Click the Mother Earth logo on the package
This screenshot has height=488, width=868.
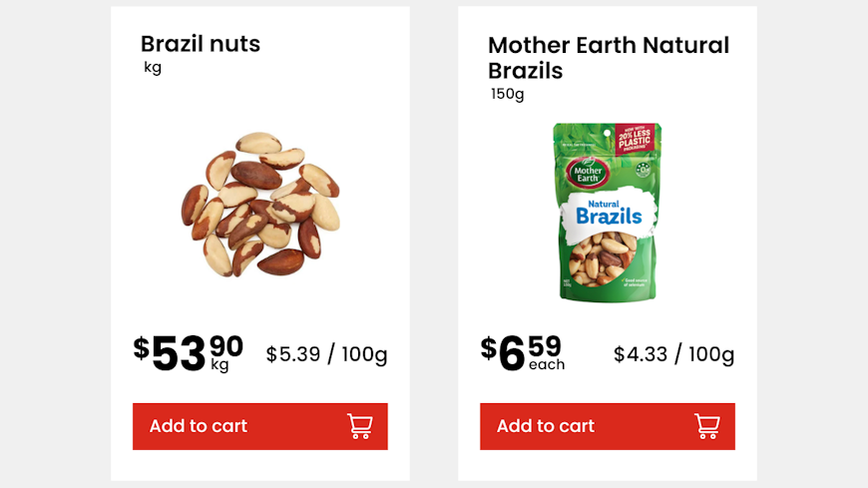[x=587, y=172]
